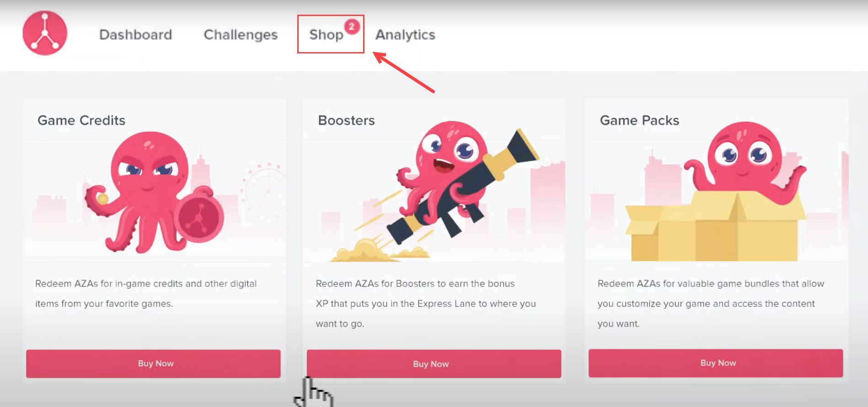Viewport: 868px width, 407px height.
Task: Click the Game Packs description text
Action: click(x=711, y=304)
